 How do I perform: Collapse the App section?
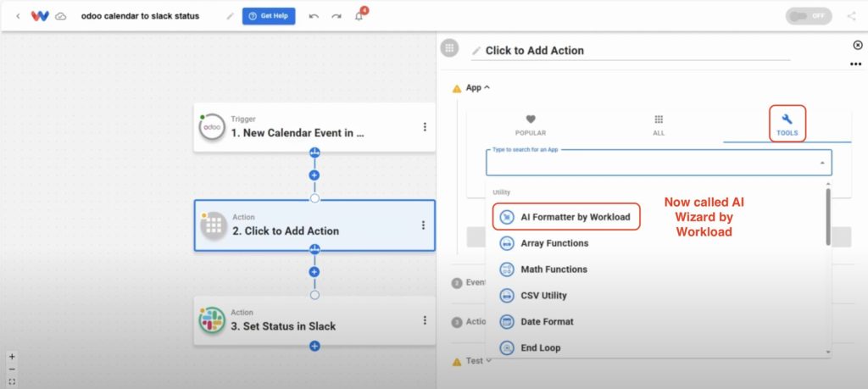(x=478, y=87)
